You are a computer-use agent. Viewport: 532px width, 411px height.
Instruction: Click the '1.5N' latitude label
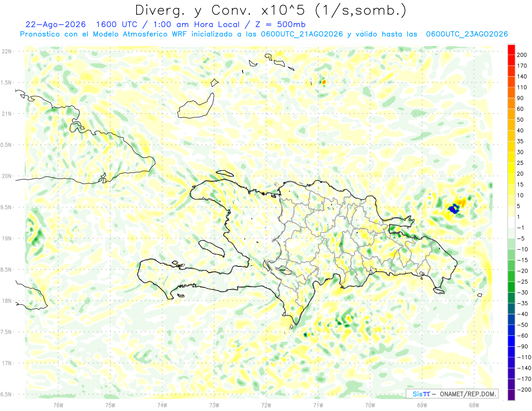point(6,82)
